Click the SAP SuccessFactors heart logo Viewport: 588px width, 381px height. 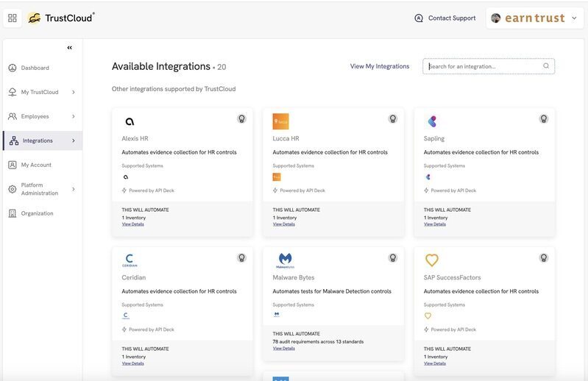click(x=432, y=260)
